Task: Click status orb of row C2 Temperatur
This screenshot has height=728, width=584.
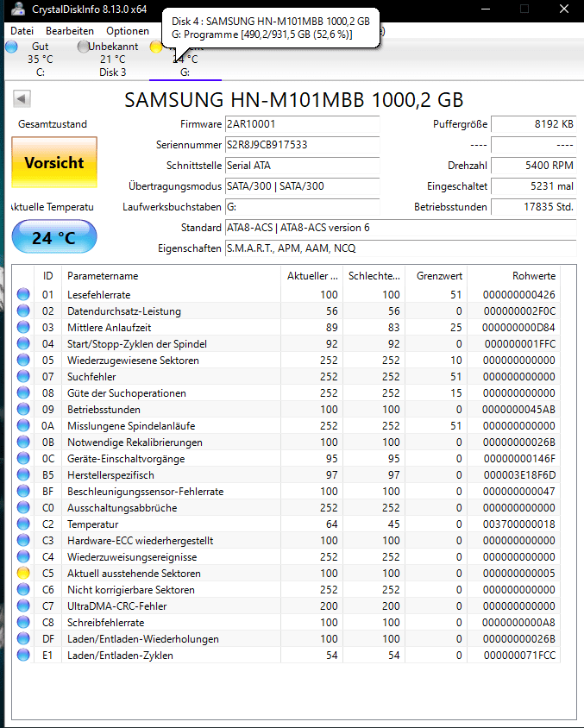Action: pyautogui.click(x=23, y=524)
